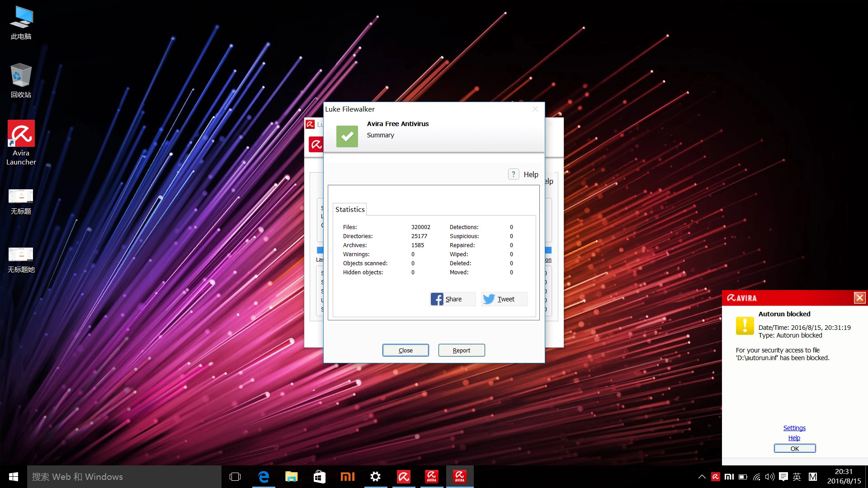Select the 无标题 desktop file icon
The width and height of the screenshot is (868, 488).
(x=21, y=202)
